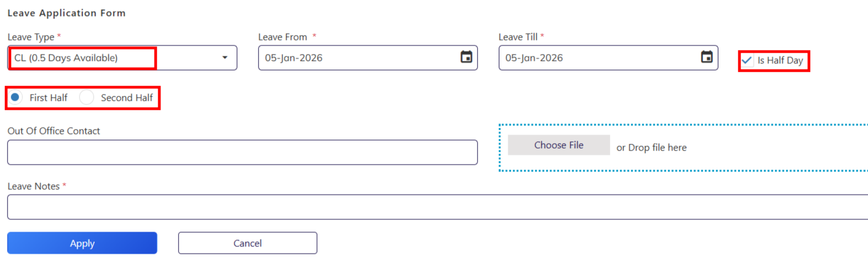Click the Leave Till field label
This screenshot has width=868, height=258.
point(519,37)
